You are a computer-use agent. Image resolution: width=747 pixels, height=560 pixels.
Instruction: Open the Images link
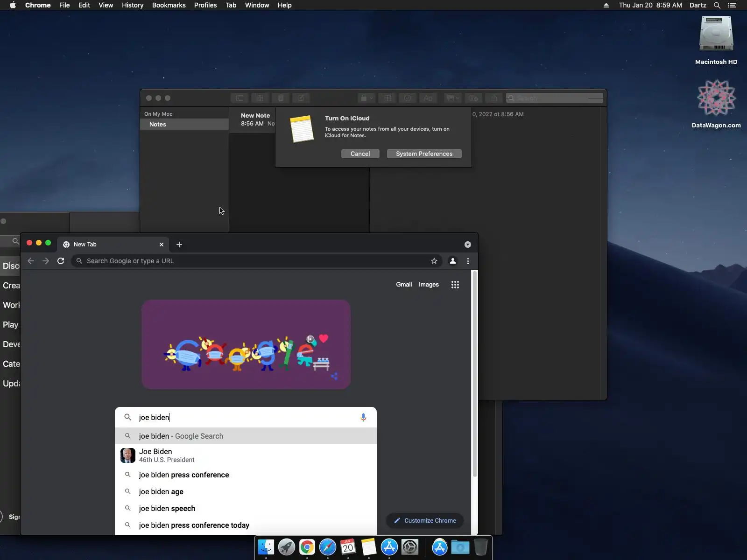[429, 284]
